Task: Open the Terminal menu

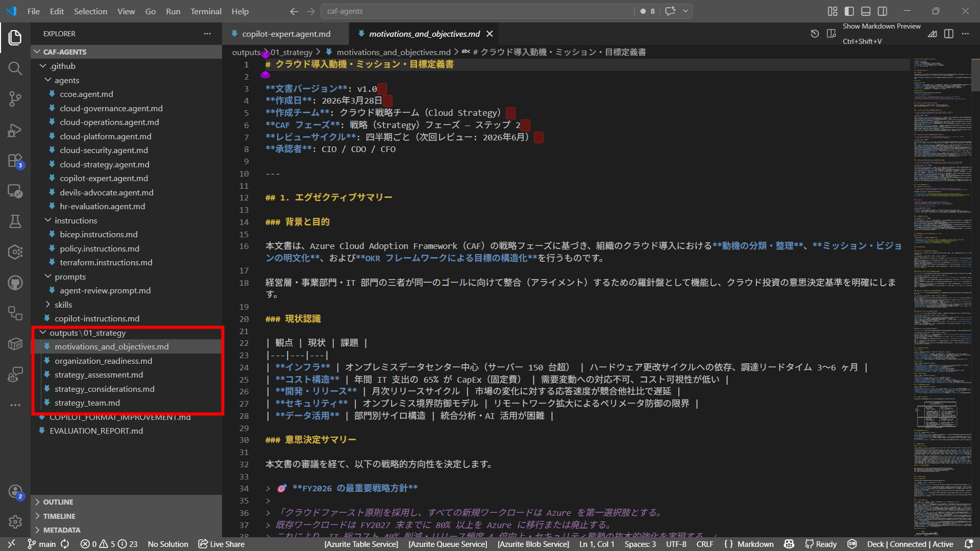Action: pos(206,11)
